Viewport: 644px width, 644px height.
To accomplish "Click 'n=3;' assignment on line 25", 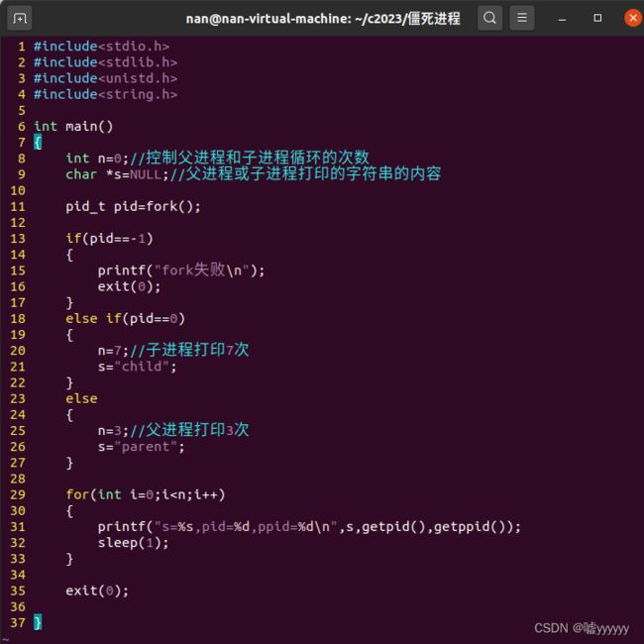I will (x=113, y=430).
